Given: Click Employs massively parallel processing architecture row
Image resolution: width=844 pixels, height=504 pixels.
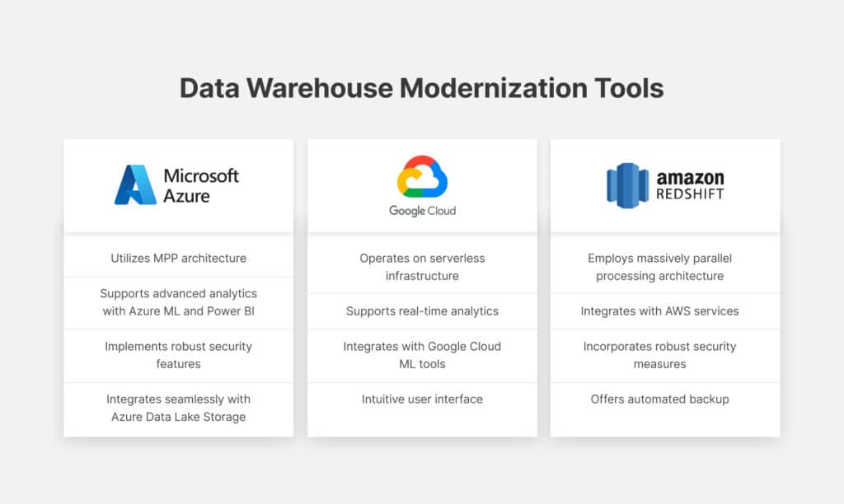Looking at the screenshot, I should point(665,267).
